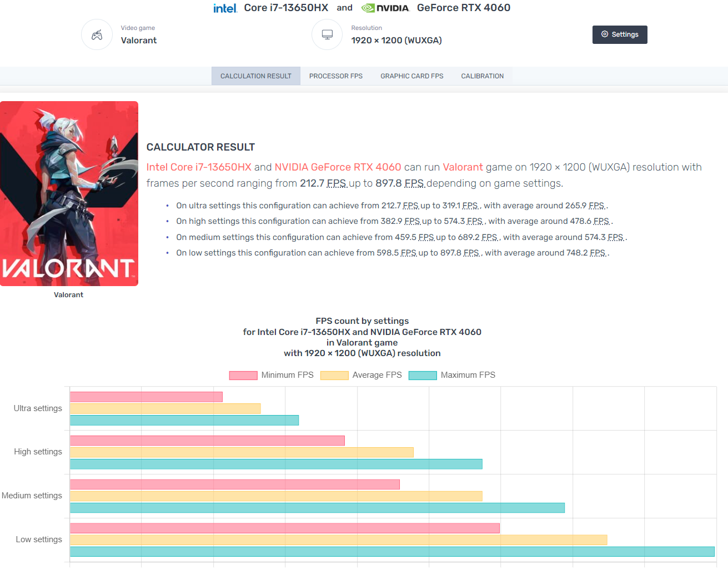Image resolution: width=728 pixels, height=570 pixels.
Task: Click the Valorant caption under the cover
Action: tap(69, 295)
